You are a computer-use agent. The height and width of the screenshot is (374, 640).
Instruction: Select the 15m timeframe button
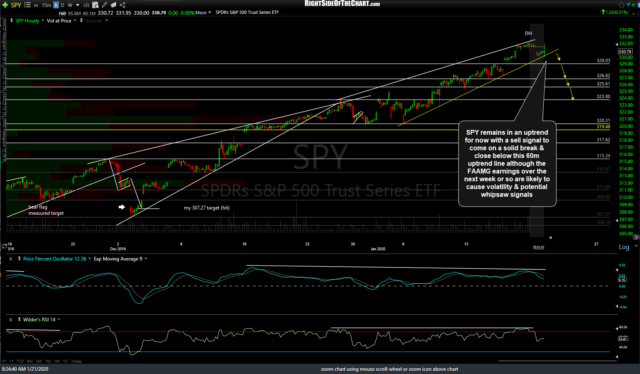click(47, 5)
